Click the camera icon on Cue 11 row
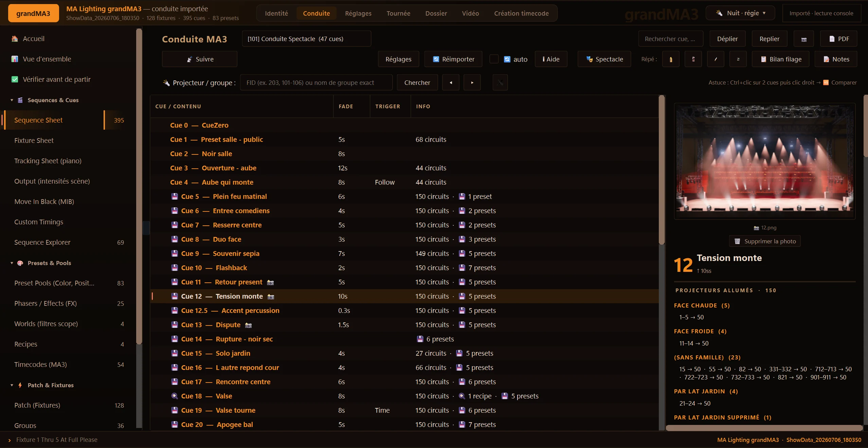 [270, 282]
